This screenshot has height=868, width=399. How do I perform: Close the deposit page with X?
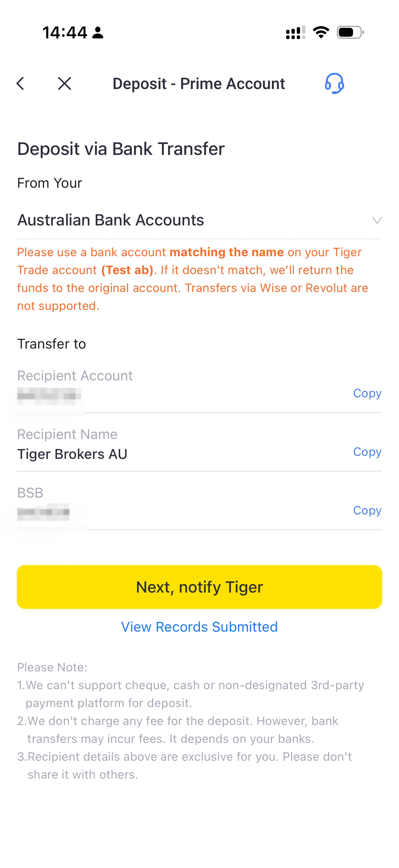(64, 83)
